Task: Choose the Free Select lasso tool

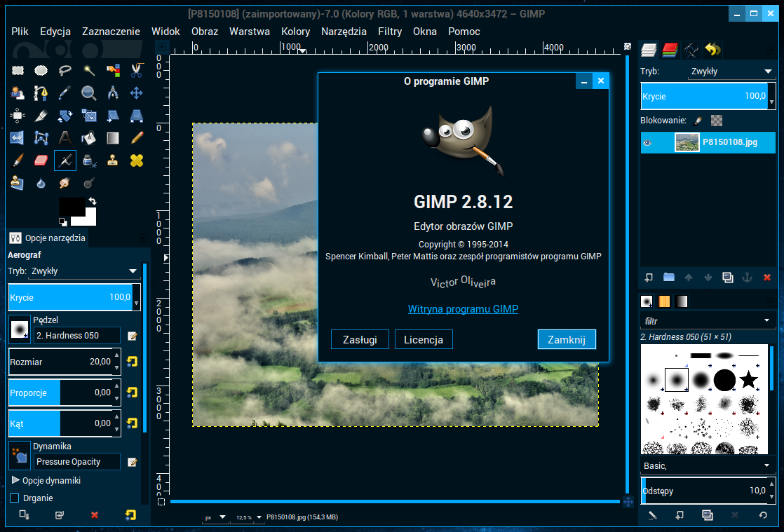Action: point(65,70)
